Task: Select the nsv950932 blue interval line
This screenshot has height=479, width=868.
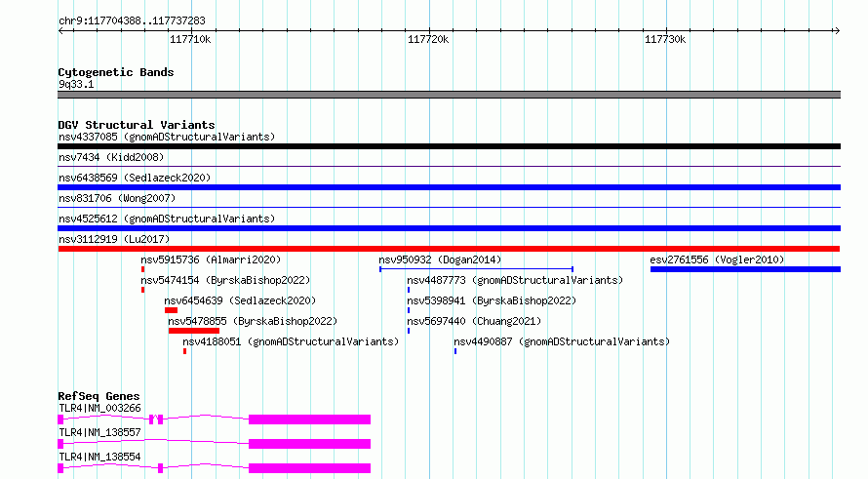Action: [x=477, y=269]
